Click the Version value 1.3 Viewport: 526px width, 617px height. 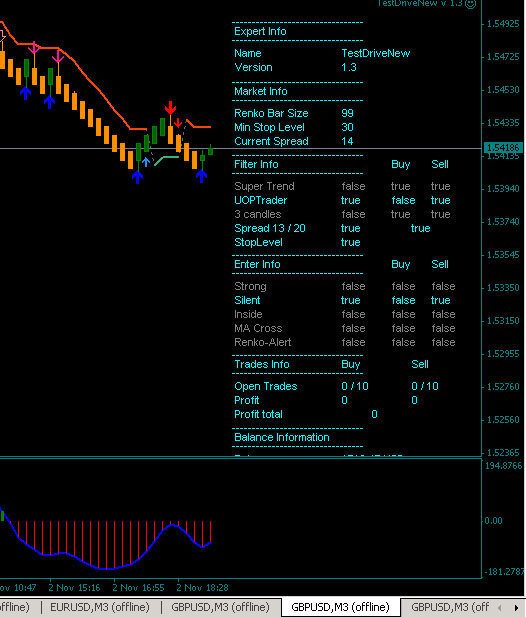[349, 67]
